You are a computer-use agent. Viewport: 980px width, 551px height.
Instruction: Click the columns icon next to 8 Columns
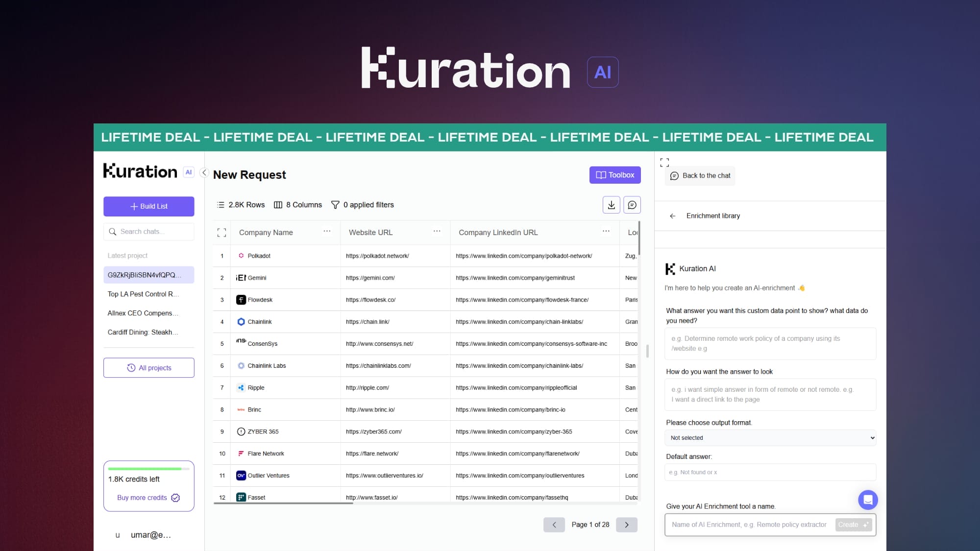tap(278, 205)
